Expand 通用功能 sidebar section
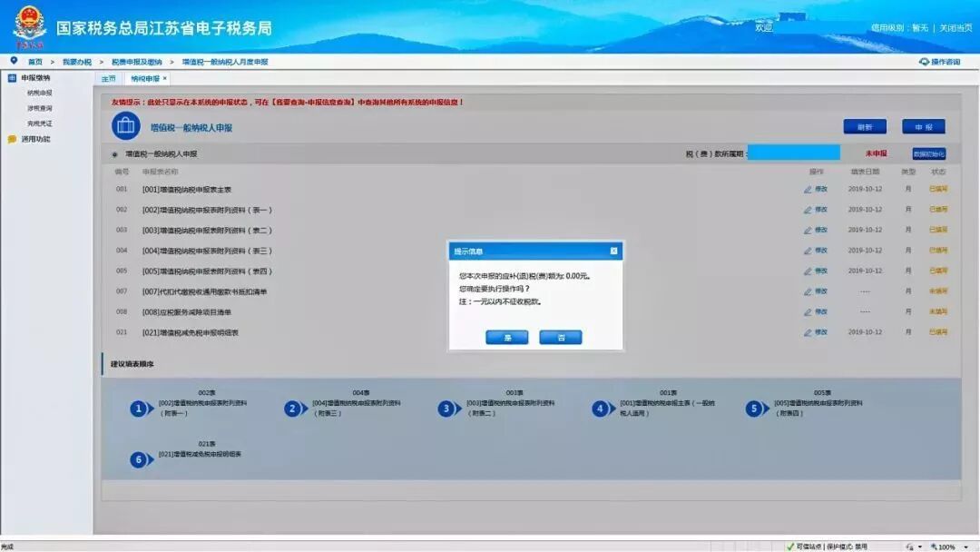980x552 pixels. point(35,140)
